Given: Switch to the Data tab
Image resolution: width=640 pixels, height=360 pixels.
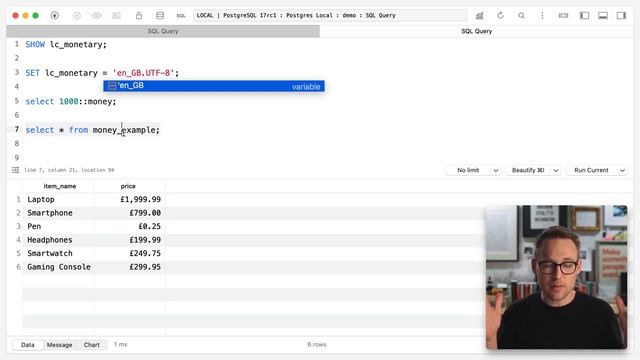Looking at the screenshot, I should coord(28,345).
